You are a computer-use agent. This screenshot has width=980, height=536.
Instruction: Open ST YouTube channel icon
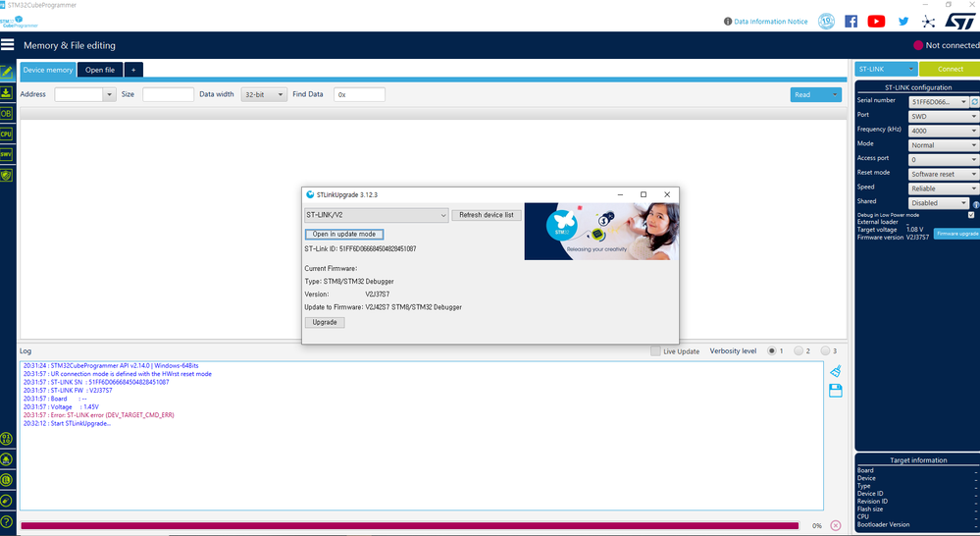[x=876, y=22]
